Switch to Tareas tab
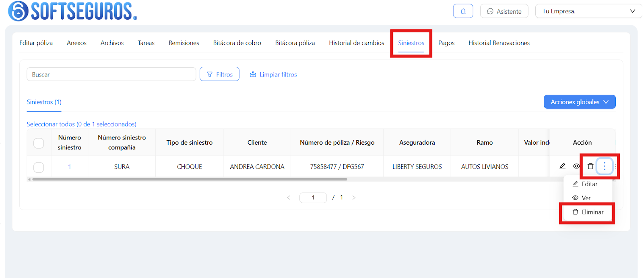Screen dimensions: 644x278 pos(146,43)
